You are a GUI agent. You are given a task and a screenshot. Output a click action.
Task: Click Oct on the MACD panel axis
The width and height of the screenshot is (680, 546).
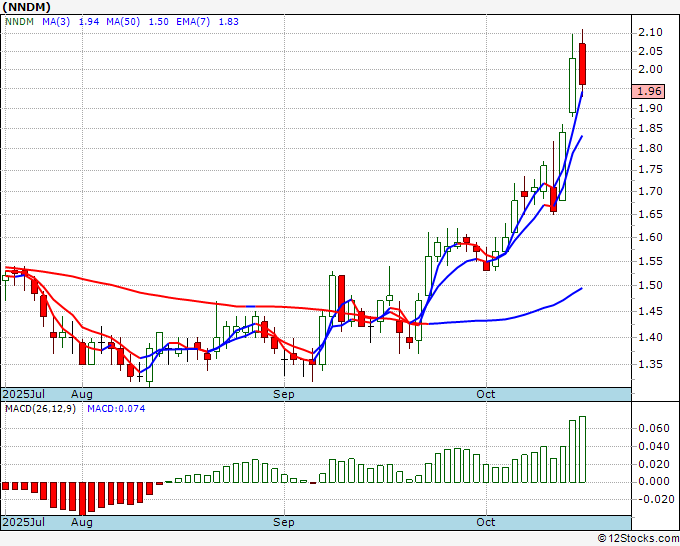pyautogui.click(x=486, y=522)
